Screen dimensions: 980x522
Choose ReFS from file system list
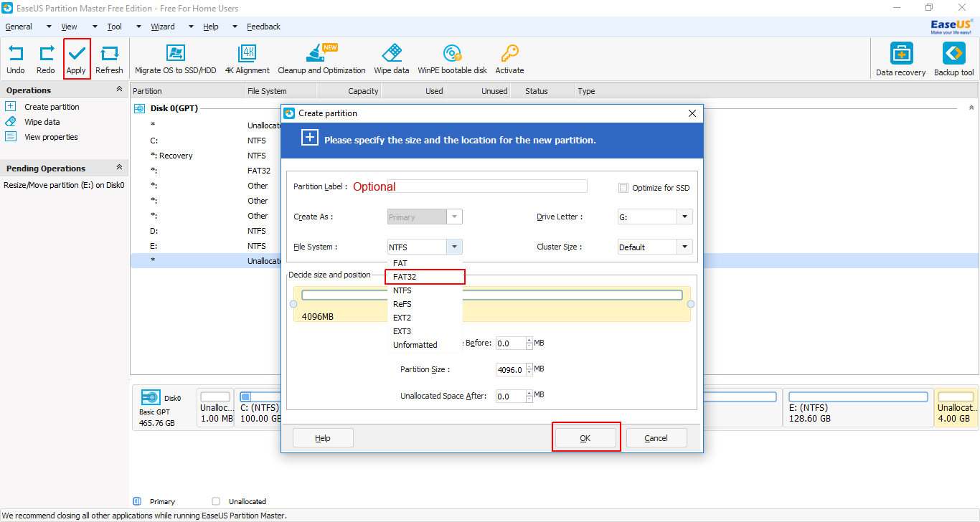point(425,304)
